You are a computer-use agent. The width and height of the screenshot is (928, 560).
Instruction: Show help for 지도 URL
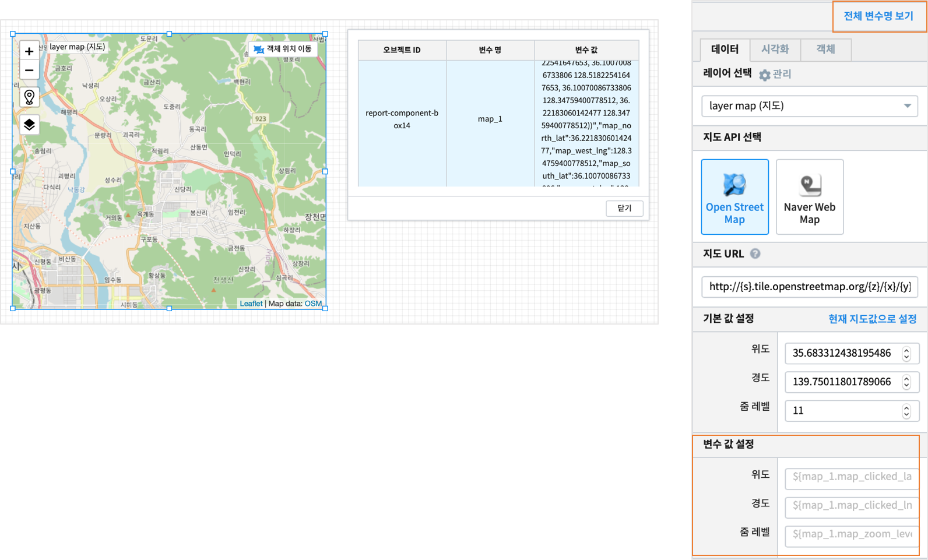click(x=755, y=253)
